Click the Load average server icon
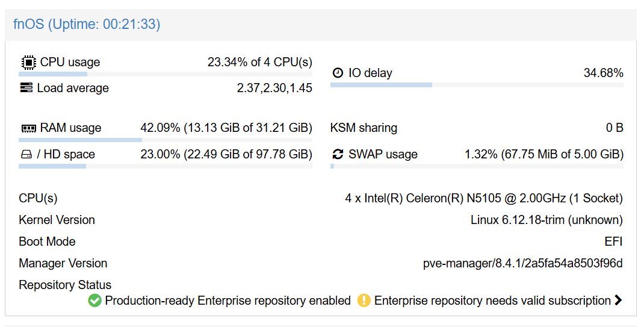644x327 pixels. [x=26, y=88]
